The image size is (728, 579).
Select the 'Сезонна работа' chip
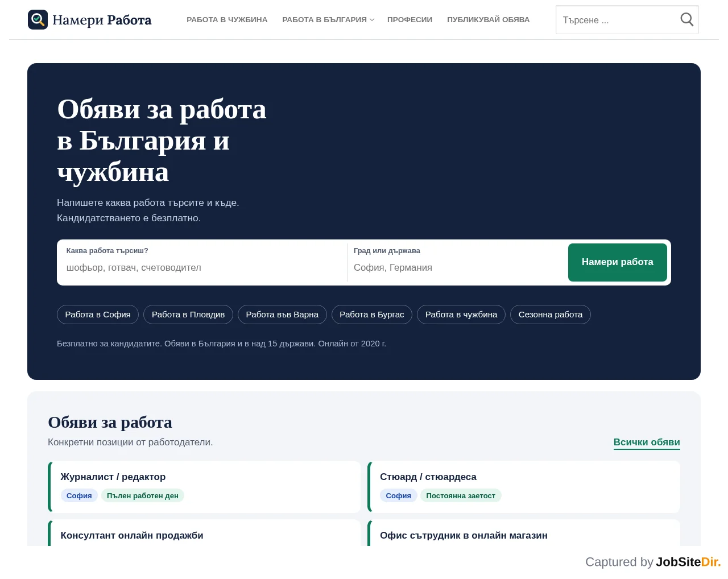click(x=551, y=315)
